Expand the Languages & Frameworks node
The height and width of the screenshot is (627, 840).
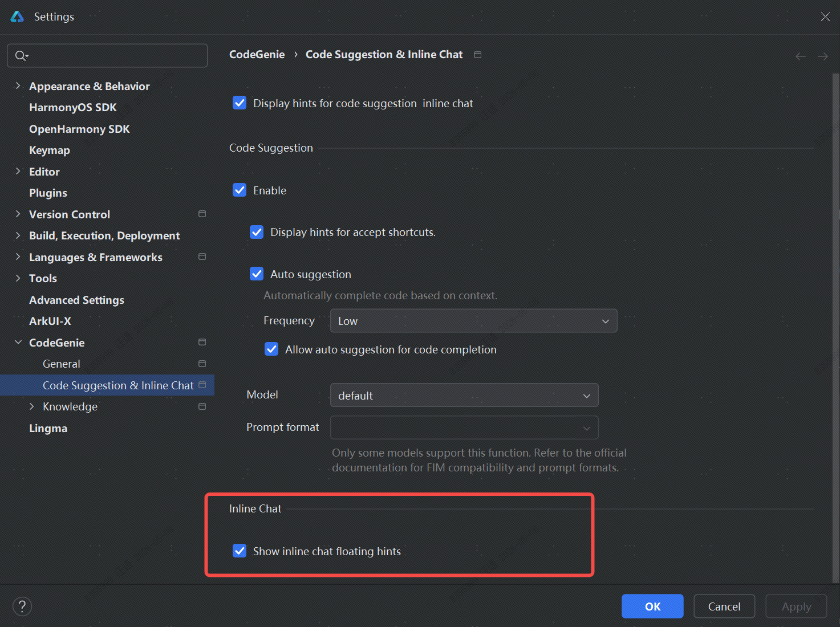(18, 257)
